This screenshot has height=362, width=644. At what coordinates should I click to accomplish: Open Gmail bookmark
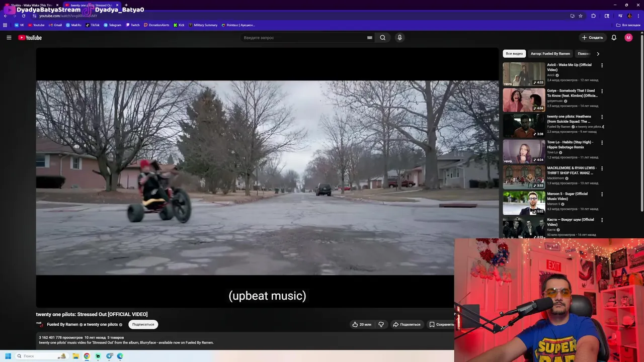coord(55,25)
